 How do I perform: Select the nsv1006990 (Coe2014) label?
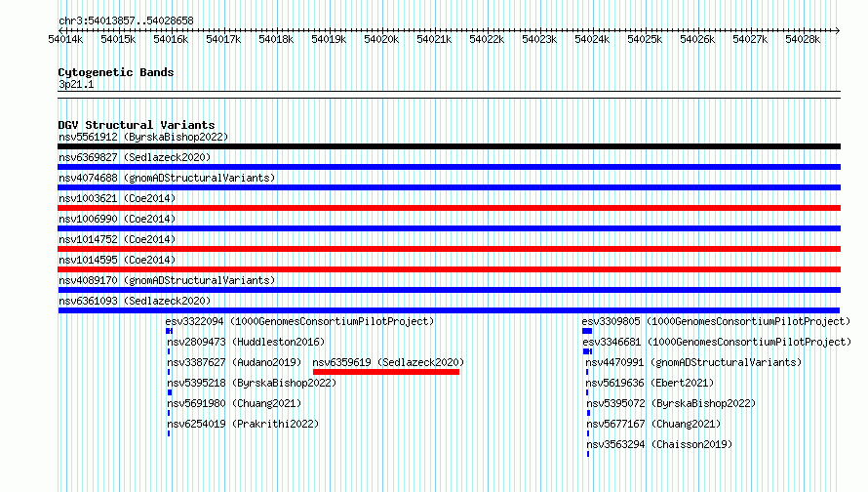pos(117,219)
